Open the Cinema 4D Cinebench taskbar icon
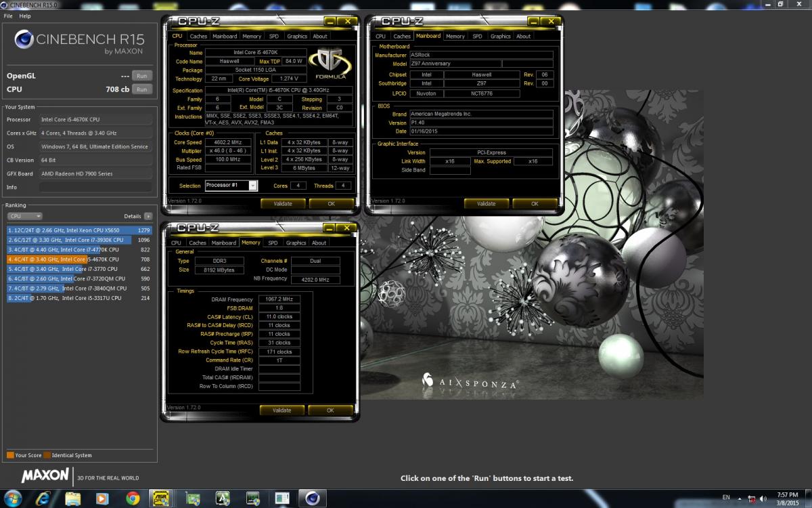Image resolution: width=812 pixels, height=508 pixels. pyautogui.click(x=311, y=499)
